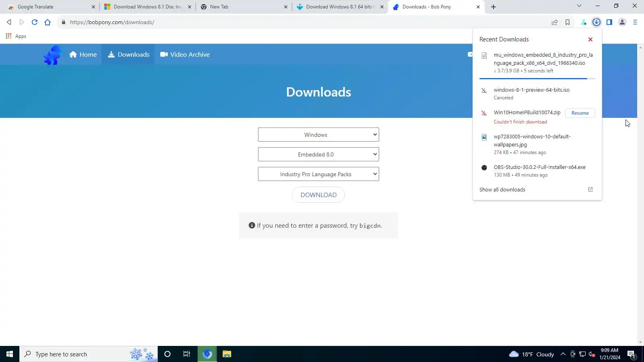Image resolution: width=644 pixels, height=362 pixels.
Task: Open the weather widget showing 18°F Cloudy
Action: [x=532, y=354]
